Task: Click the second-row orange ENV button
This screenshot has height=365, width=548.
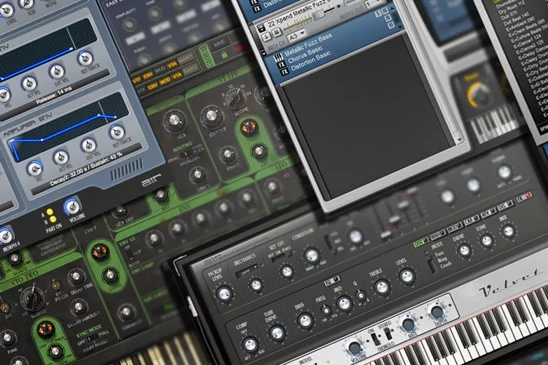Action: click(152, 86)
